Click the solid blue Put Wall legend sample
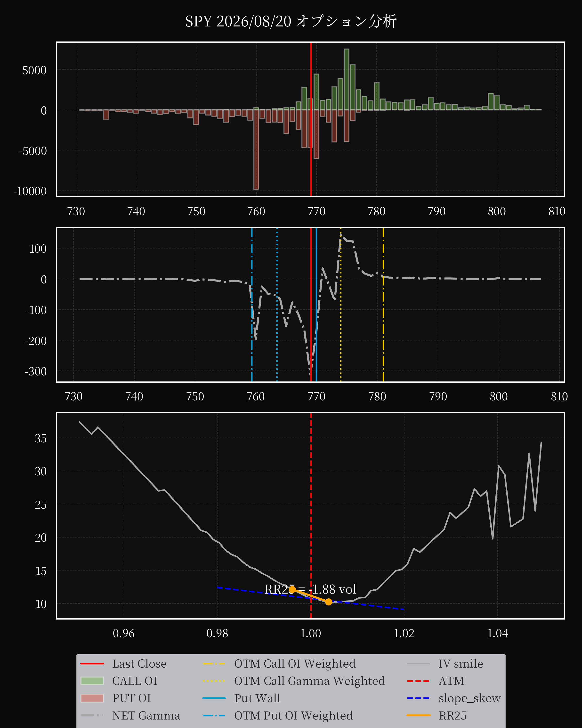The height and width of the screenshot is (728, 582). [x=214, y=698]
